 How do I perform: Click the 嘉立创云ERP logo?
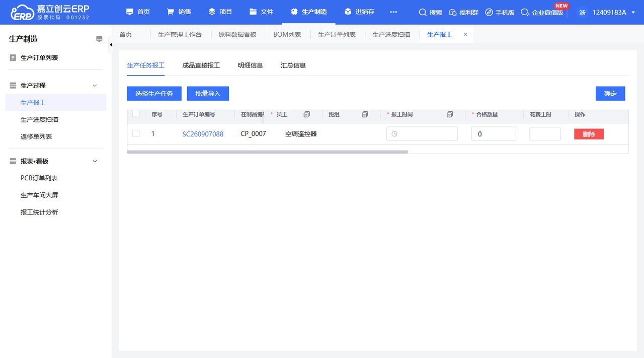point(50,12)
